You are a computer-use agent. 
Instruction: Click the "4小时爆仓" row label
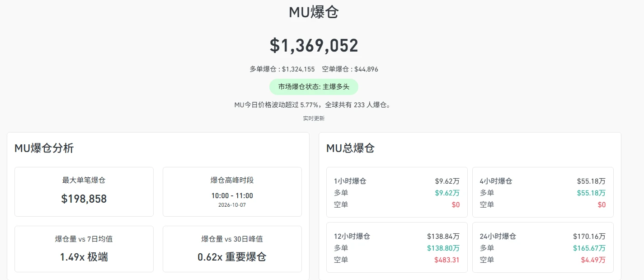(496, 181)
